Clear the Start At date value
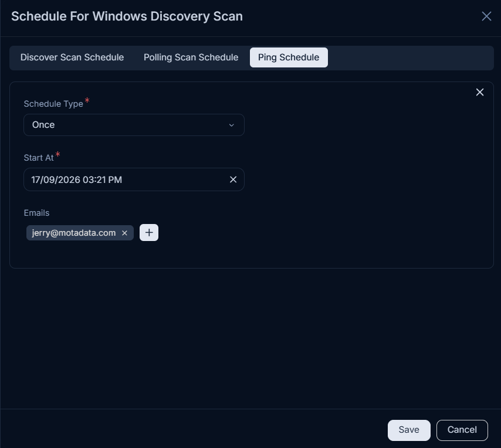Screen dimensions: 501x448 (233, 179)
